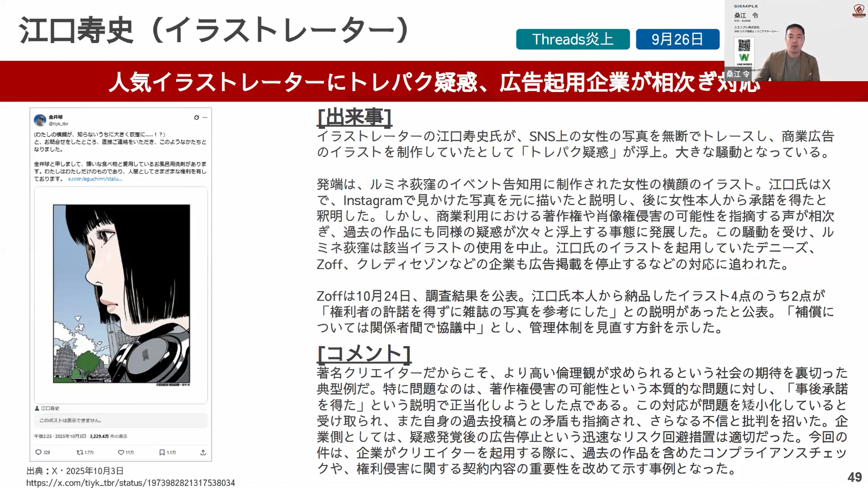This screenshot has height=488, width=868.
Task: Click the reply comment icon on the post
Action: [x=39, y=452]
